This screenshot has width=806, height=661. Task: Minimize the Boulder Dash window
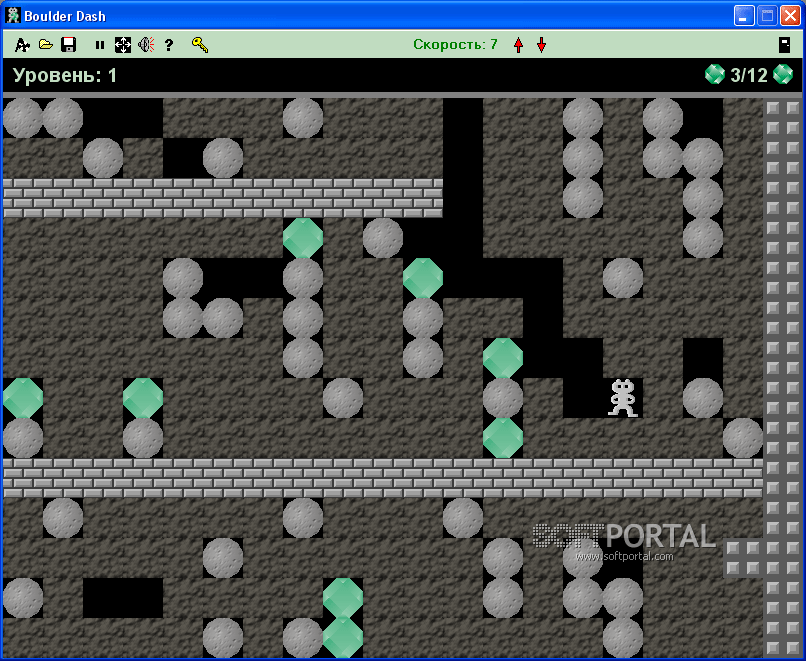pyautogui.click(x=743, y=16)
